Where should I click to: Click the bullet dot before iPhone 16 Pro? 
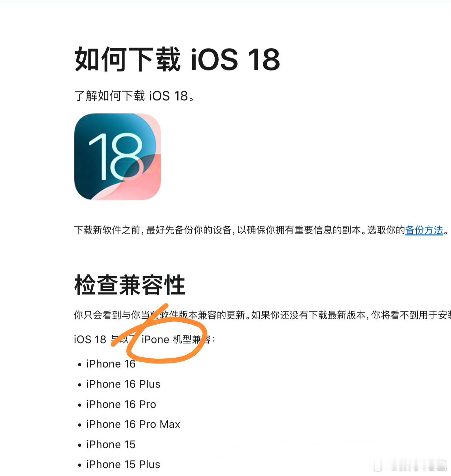pos(80,405)
